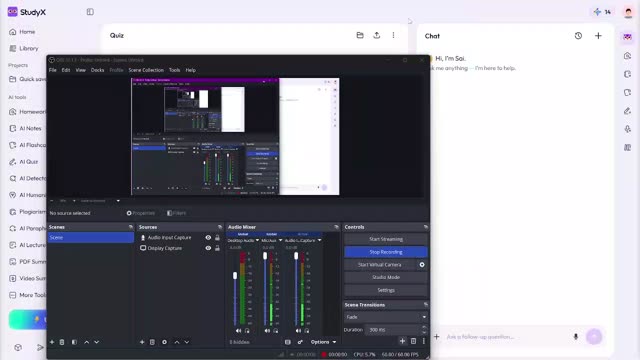Viewport: 640px width, 360px height.
Task: Move source up arrow
Action: 177,342
